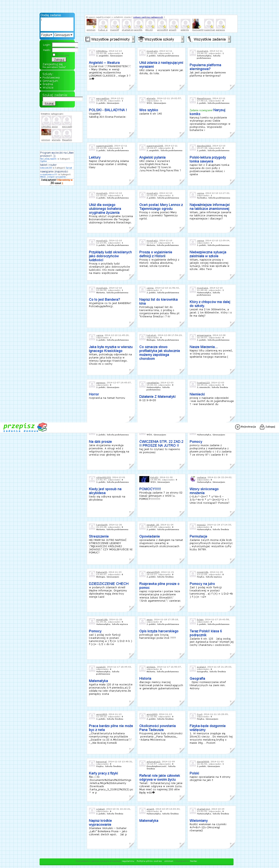Click the Szukaj search button
The image size is (279, 868).
point(49,103)
